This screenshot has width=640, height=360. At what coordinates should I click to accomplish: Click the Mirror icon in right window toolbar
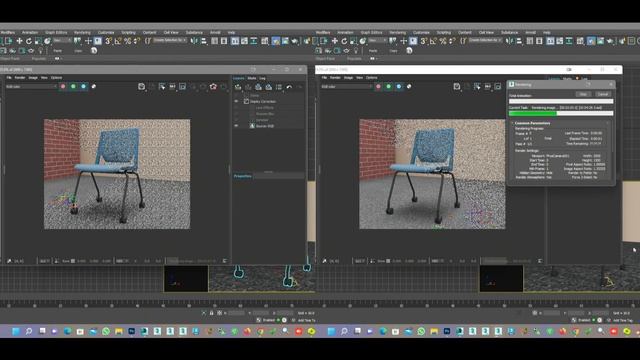(x=510, y=41)
